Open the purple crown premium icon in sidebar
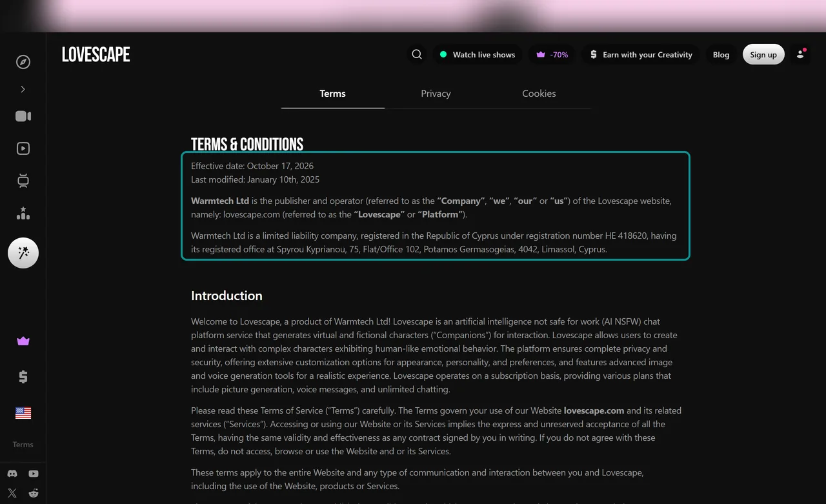This screenshot has width=826, height=504. click(23, 341)
